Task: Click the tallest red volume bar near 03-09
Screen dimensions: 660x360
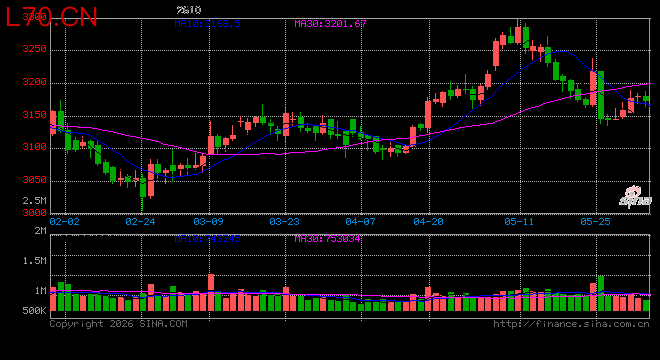Action: point(211,293)
